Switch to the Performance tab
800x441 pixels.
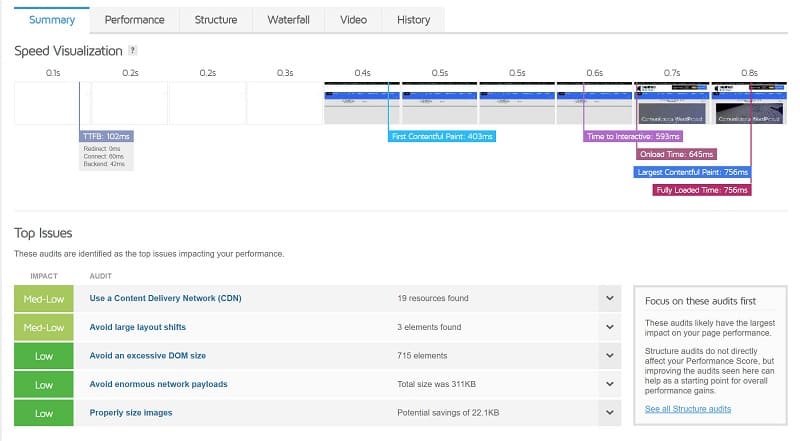pos(134,19)
